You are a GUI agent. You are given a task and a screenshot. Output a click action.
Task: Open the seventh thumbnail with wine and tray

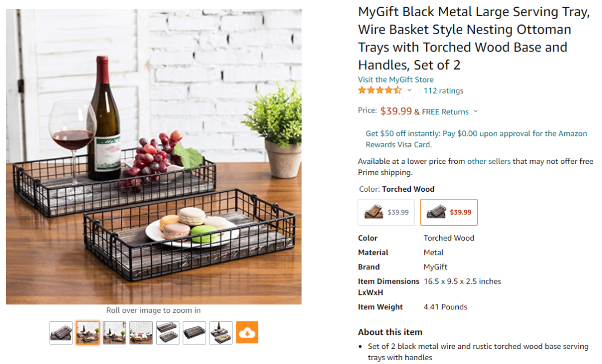pos(221,333)
